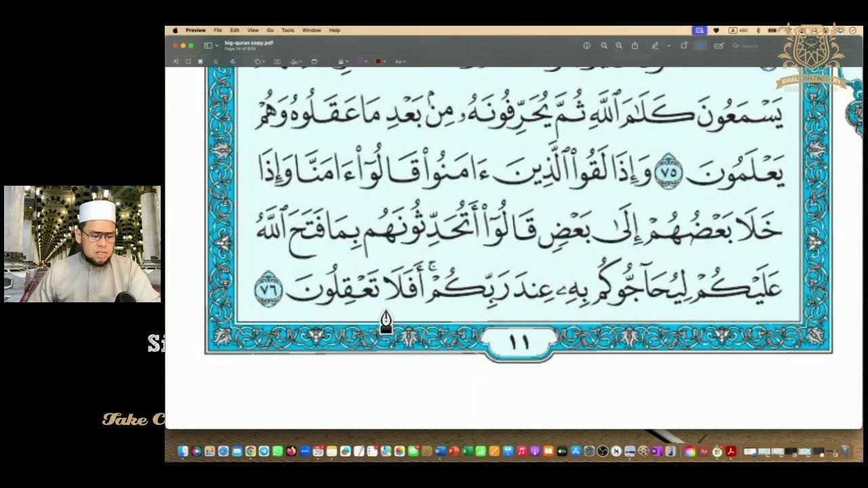Open Music app from the Dock
Viewport: 868px width, 488px height.
pos(521,451)
